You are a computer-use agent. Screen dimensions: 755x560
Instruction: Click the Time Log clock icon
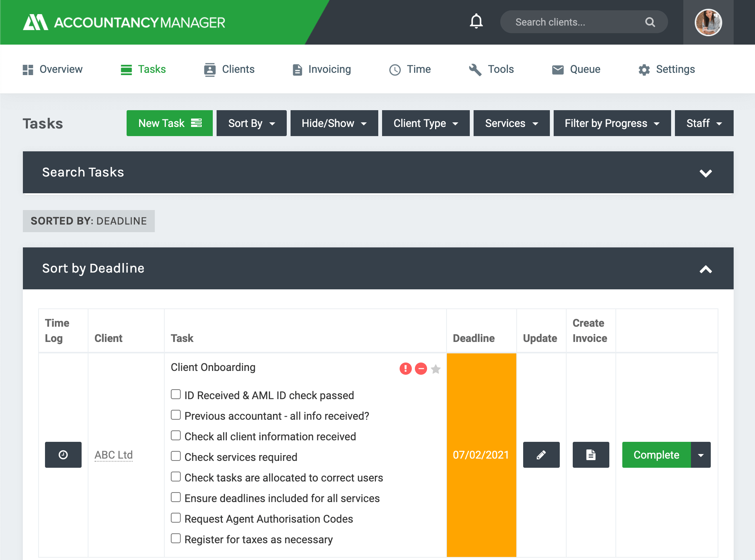(63, 454)
